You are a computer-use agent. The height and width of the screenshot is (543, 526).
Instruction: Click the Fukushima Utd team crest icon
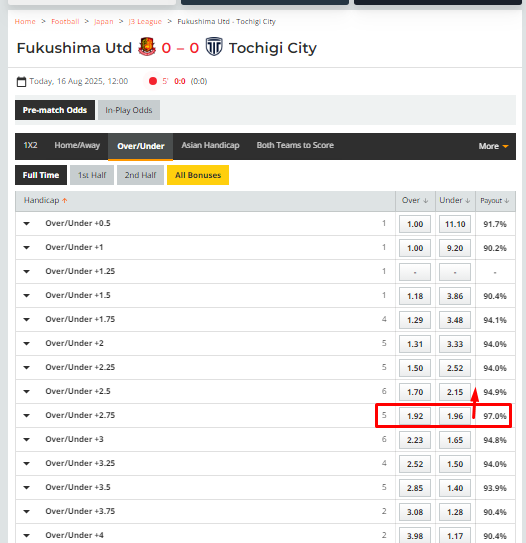tap(147, 47)
